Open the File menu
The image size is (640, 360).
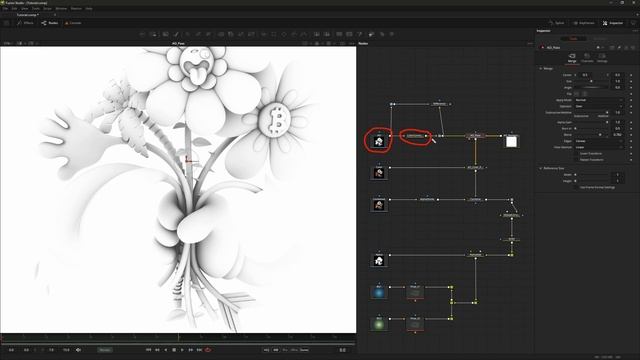5,8
